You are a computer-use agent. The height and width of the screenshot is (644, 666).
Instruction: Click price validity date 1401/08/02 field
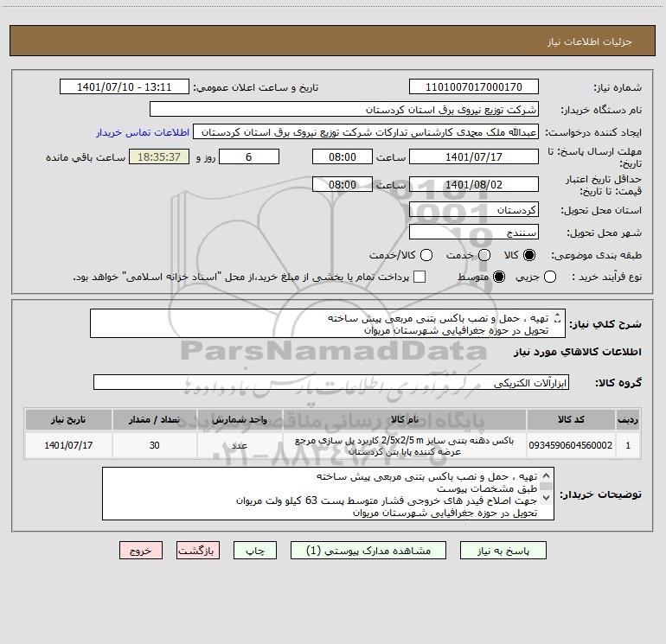click(474, 184)
